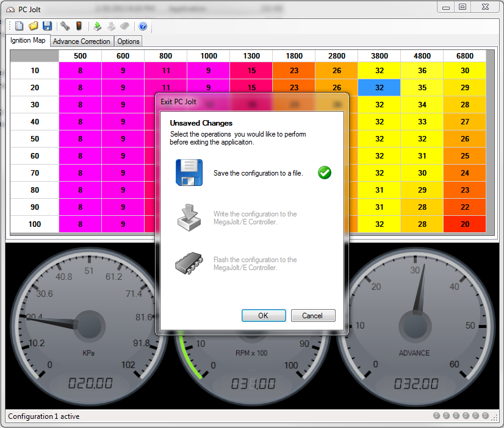The image size is (504, 428).
Task: Click the 1000 RPM column header
Action: 209,56
